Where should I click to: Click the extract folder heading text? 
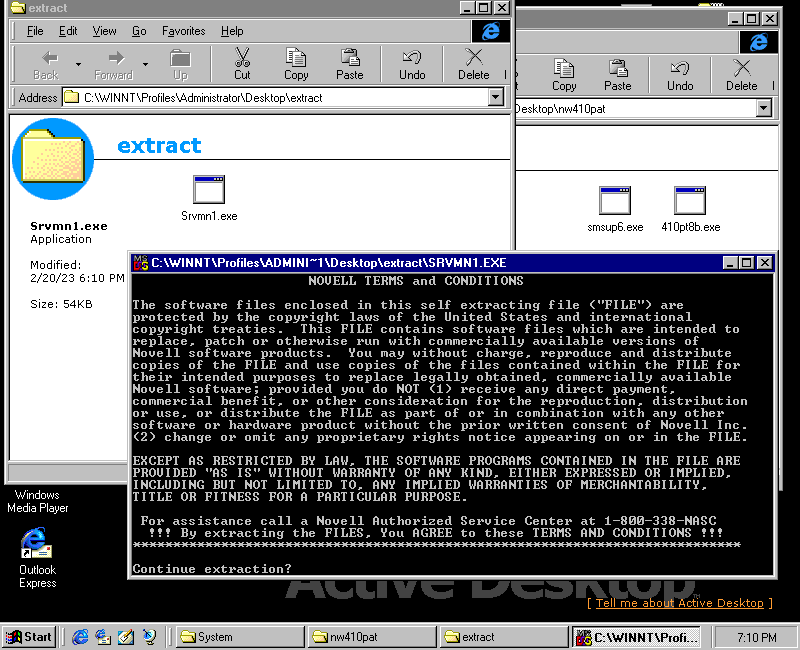point(159,146)
